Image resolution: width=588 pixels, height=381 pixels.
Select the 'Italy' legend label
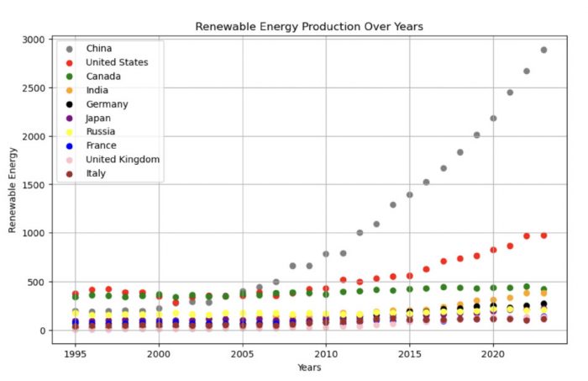(x=96, y=173)
